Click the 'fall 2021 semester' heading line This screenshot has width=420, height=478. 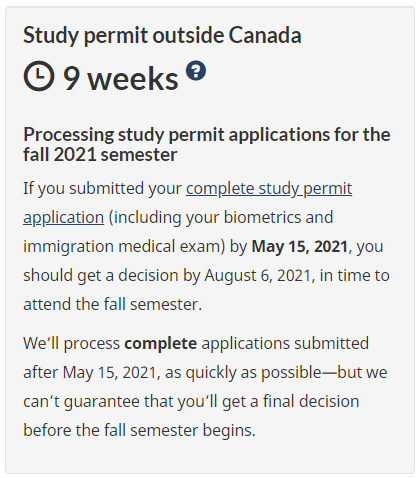point(100,155)
